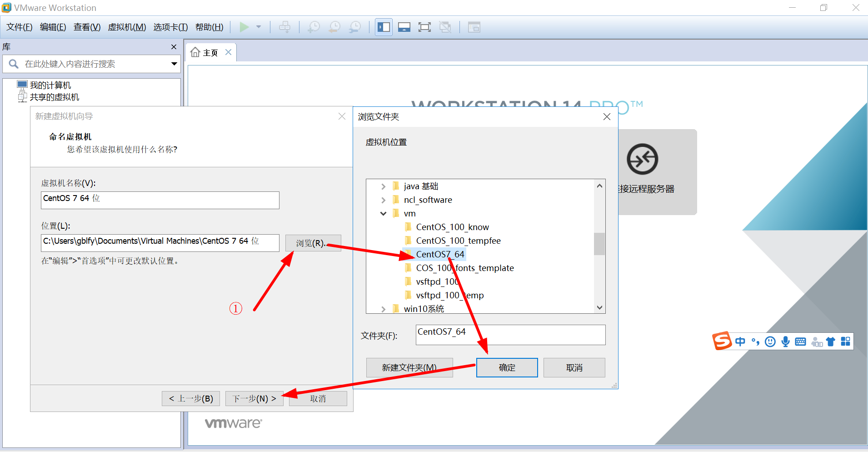This screenshot has height=452, width=868.
Task: Click the folder tree scroll down arrow
Action: (x=599, y=307)
